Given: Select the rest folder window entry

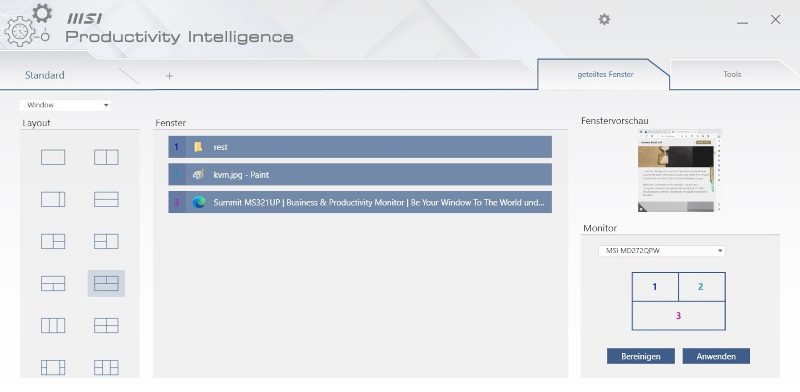Looking at the screenshot, I should click(360, 147).
